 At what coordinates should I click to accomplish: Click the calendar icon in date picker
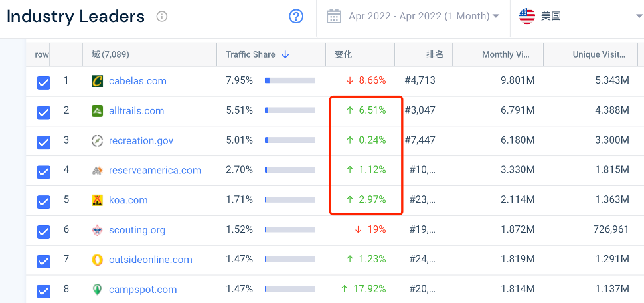pyautogui.click(x=334, y=17)
